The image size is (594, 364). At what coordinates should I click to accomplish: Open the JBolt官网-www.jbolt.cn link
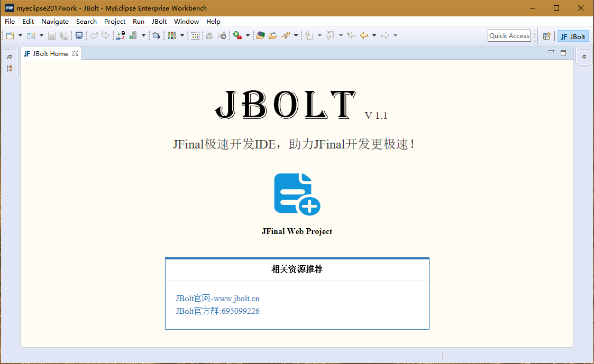tap(218, 298)
